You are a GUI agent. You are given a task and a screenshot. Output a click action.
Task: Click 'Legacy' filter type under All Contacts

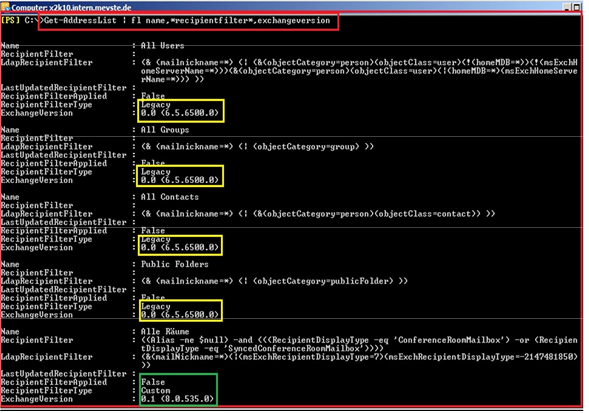point(156,239)
